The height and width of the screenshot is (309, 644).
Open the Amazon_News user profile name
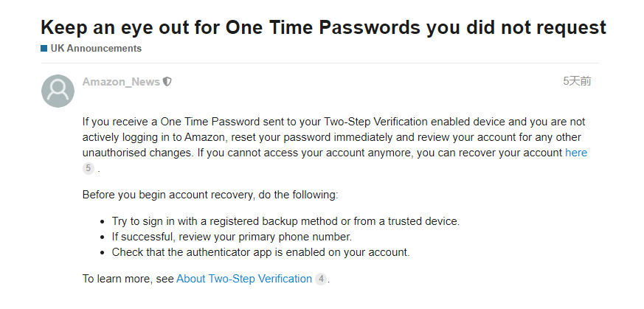click(x=121, y=82)
